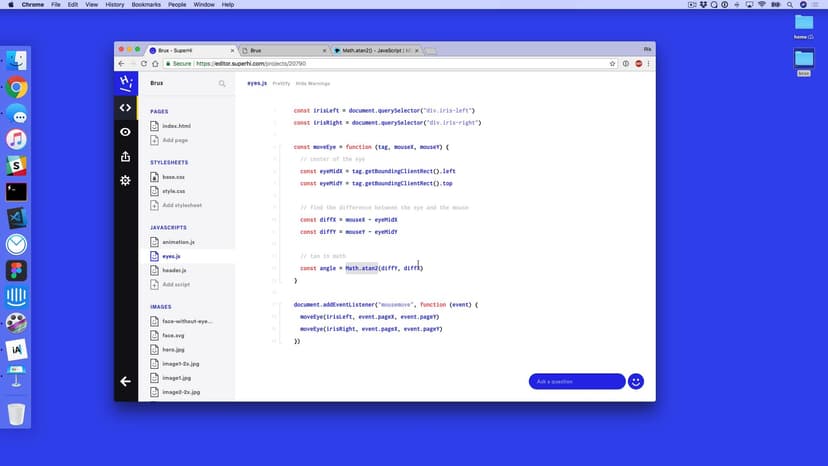Toggle Hide Warnings in editor header
The height and width of the screenshot is (466, 828).
pos(313,83)
